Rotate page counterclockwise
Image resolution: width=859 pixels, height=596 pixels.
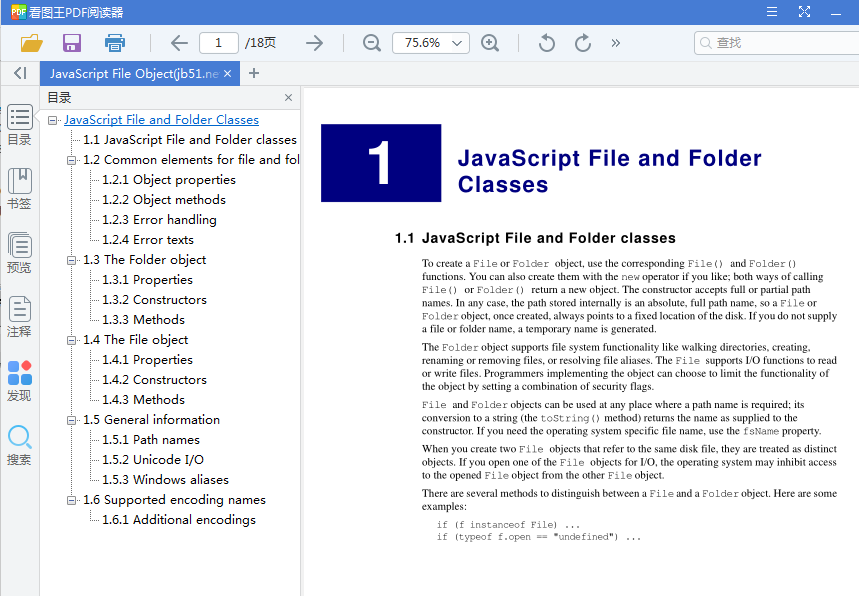click(x=546, y=43)
